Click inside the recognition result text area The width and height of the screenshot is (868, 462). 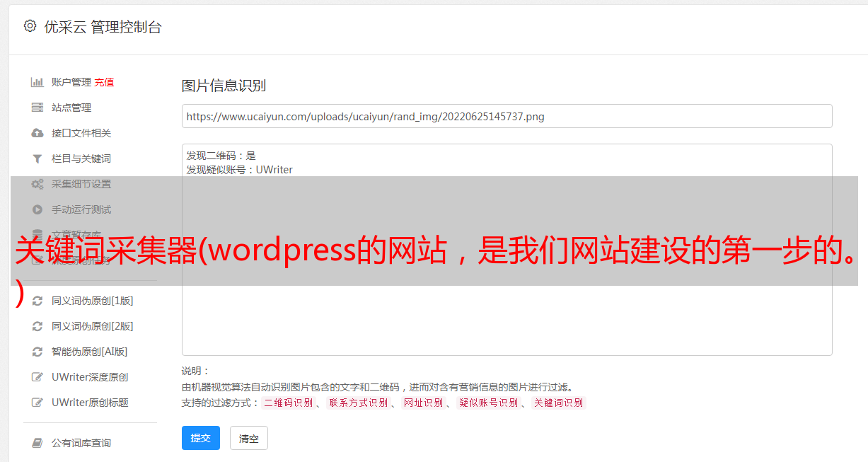point(507,250)
